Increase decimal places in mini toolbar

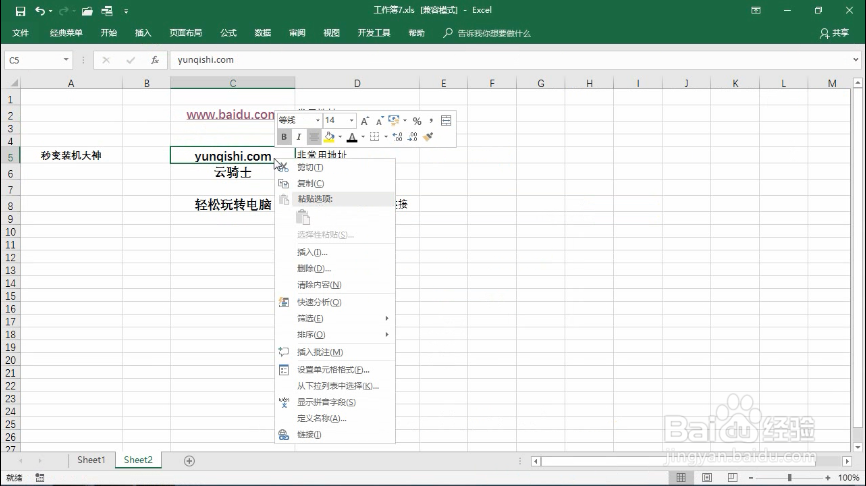point(397,137)
